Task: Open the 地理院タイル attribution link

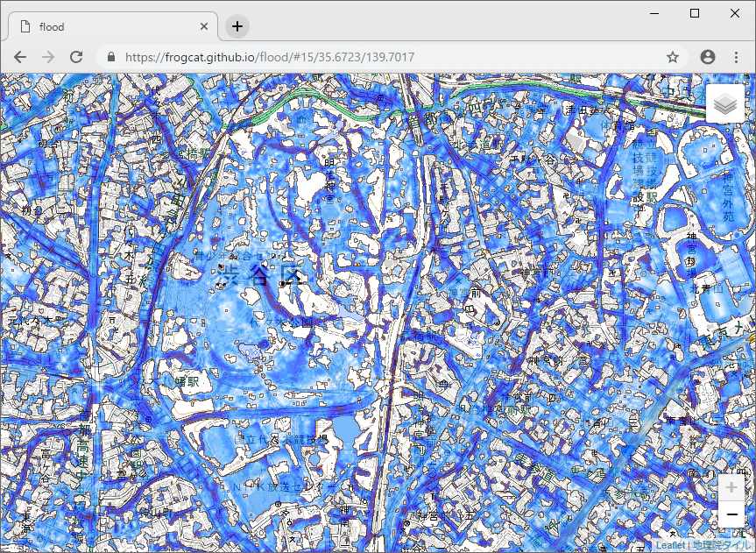Action: pos(724,545)
